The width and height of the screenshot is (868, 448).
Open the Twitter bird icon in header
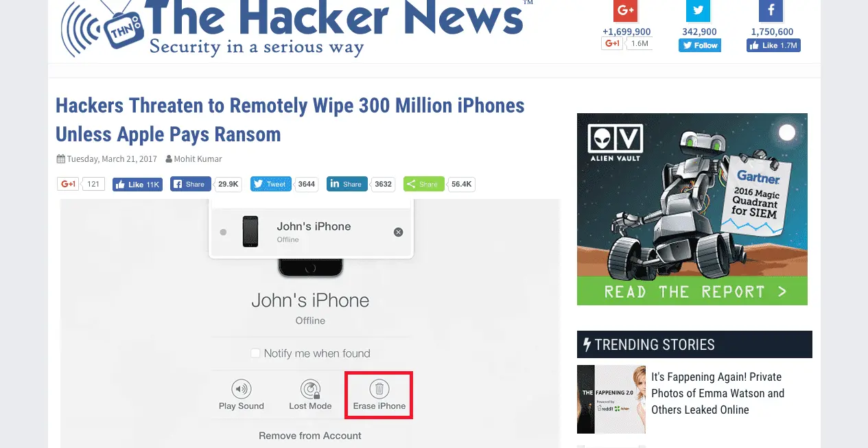tap(699, 10)
